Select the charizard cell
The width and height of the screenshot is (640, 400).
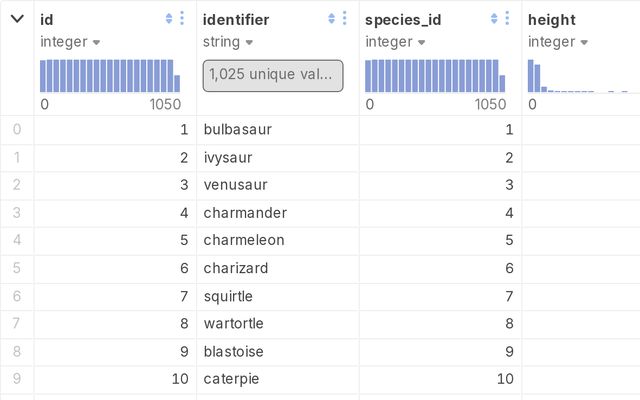235,269
